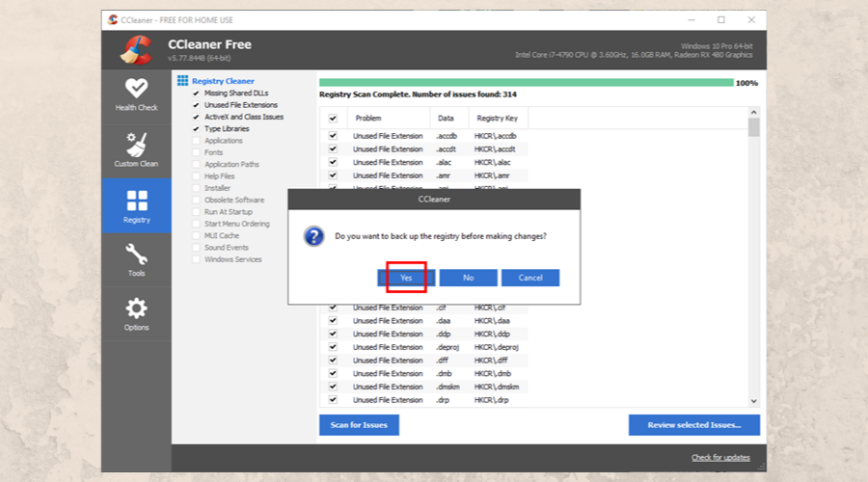This screenshot has height=482, width=868.
Task: Click the results list scroll-down arrow
Action: [x=753, y=400]
